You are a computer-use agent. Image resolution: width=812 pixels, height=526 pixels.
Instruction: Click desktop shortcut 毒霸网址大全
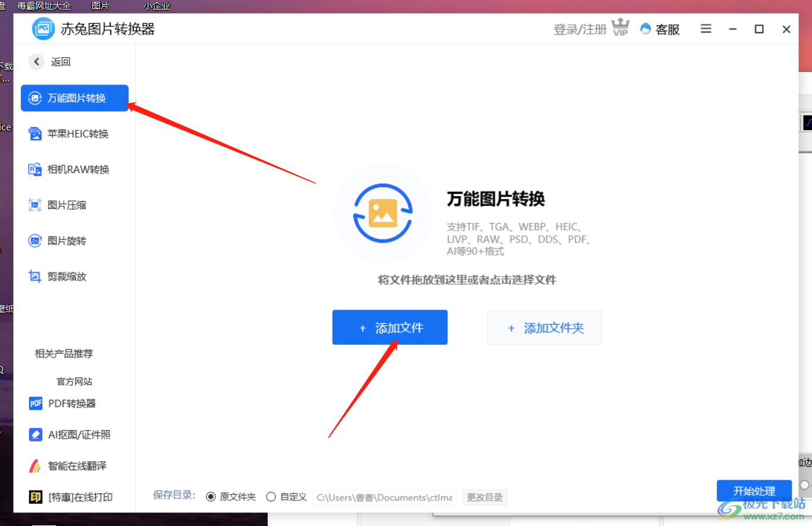[x=44, y=6]
